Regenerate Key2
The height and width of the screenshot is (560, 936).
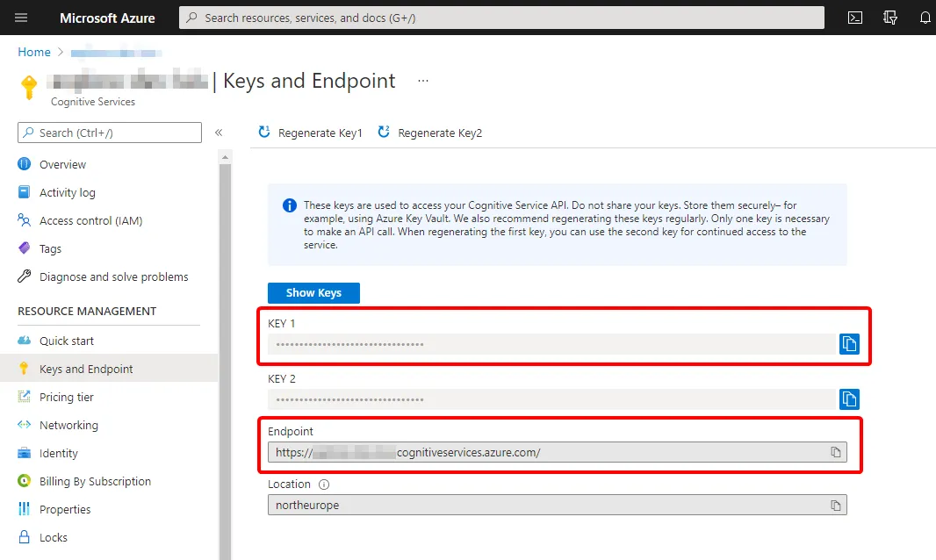[430, 133]
